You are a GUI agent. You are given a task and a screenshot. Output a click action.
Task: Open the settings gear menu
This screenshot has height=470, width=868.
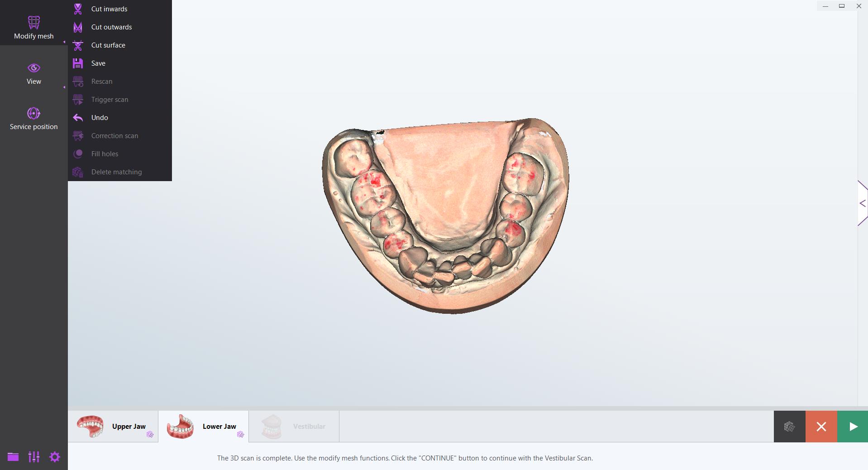55,457
